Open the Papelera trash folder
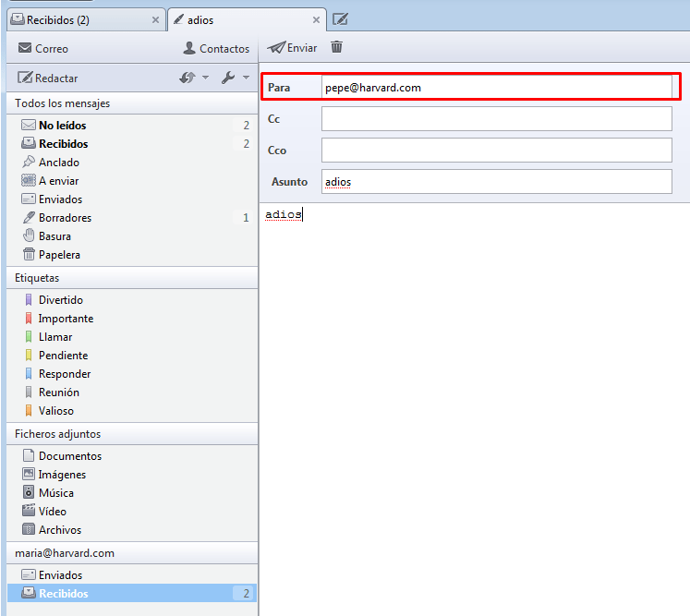690x616 pixels. (59, 255)
